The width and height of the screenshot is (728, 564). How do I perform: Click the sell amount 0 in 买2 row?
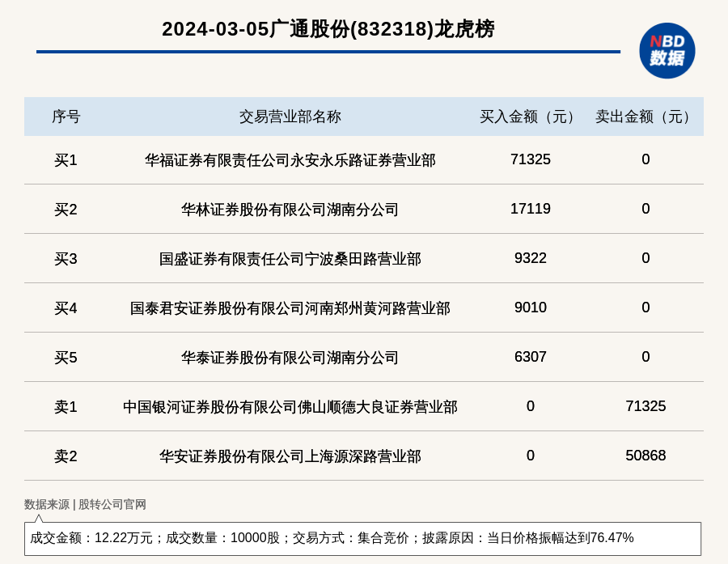coord(645,209)
